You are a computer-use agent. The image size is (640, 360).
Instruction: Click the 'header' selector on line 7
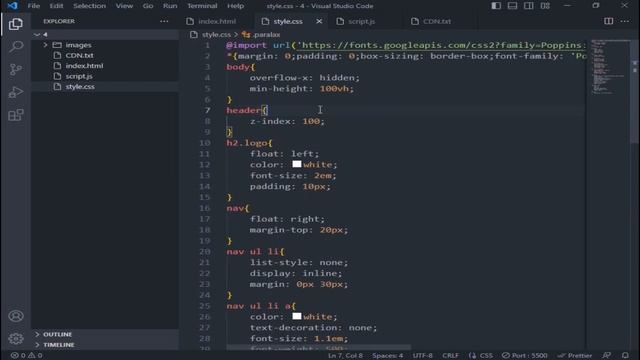tap(244, 110)
